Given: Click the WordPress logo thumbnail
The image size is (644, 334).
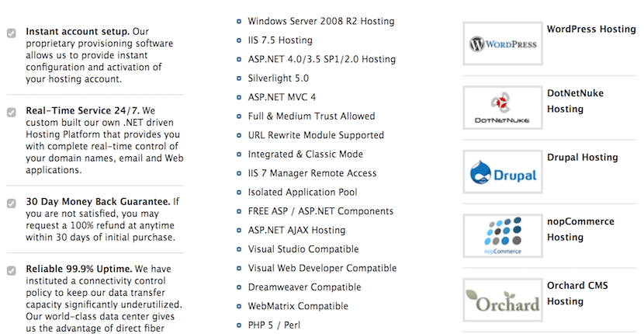Looking at the screenshot, I should click(503, 43).
